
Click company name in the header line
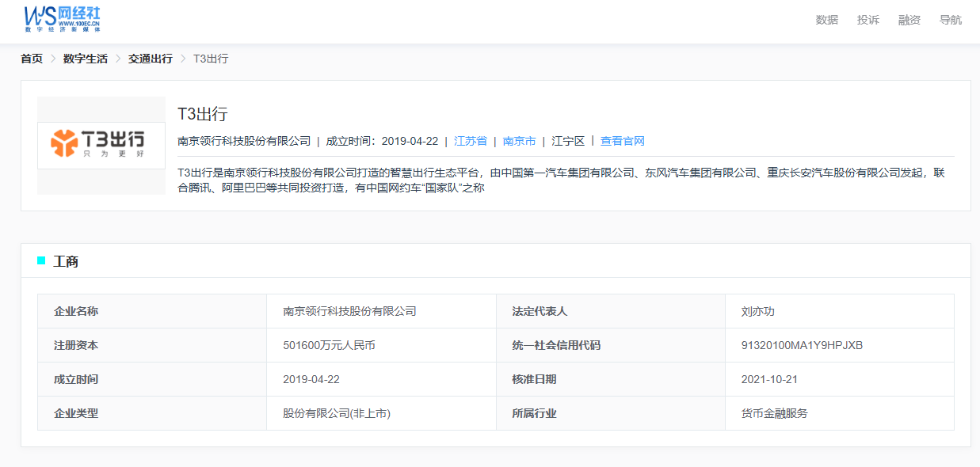pyautogui.click(x=244, y=141)
